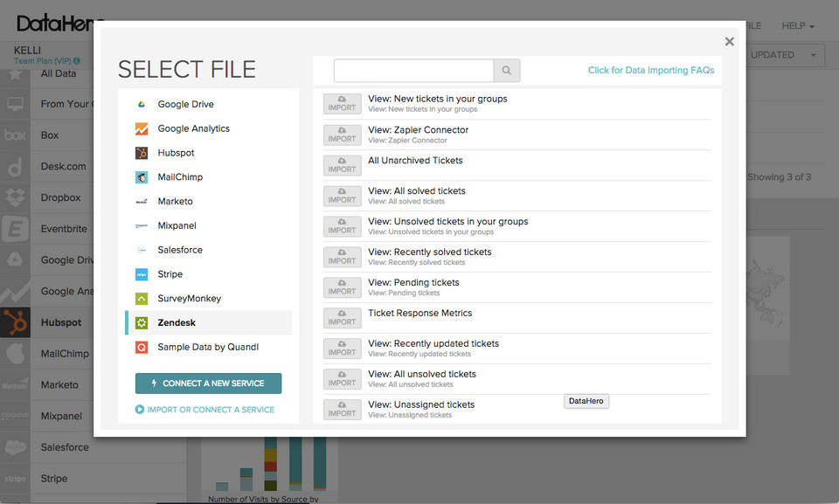This screenshot has height=504, width=839.
Task: Click the Salesforce icon in Select File list
Action: (x=142, y=250)
